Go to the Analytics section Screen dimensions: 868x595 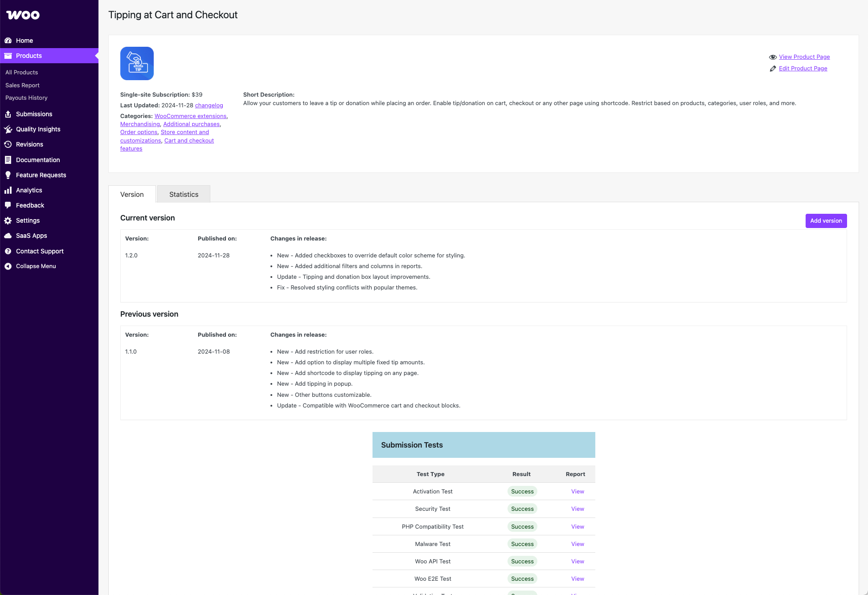(x=29, y=190)
